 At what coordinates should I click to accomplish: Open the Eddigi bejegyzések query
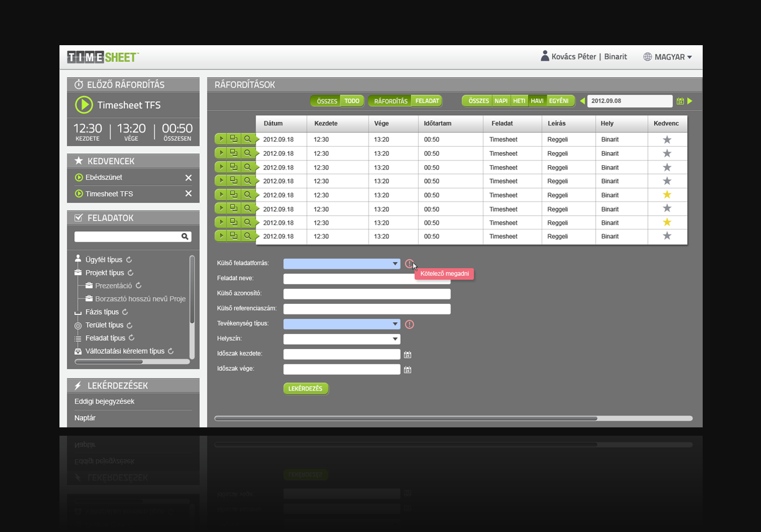click(x=105, y=402)
